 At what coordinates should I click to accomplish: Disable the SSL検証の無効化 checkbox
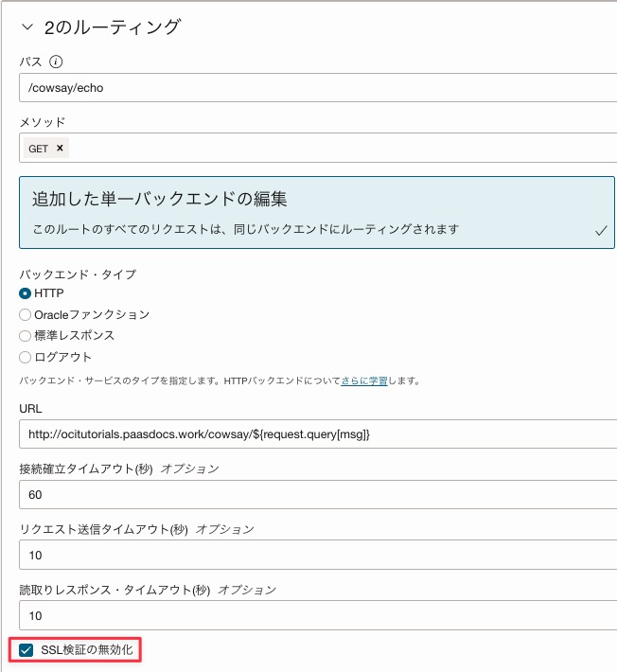pos(26,650)
